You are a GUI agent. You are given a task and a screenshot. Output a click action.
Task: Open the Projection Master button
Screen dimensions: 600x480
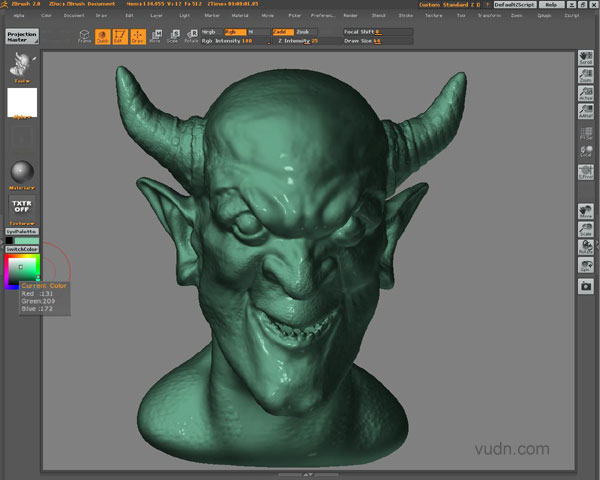[22, 36]
